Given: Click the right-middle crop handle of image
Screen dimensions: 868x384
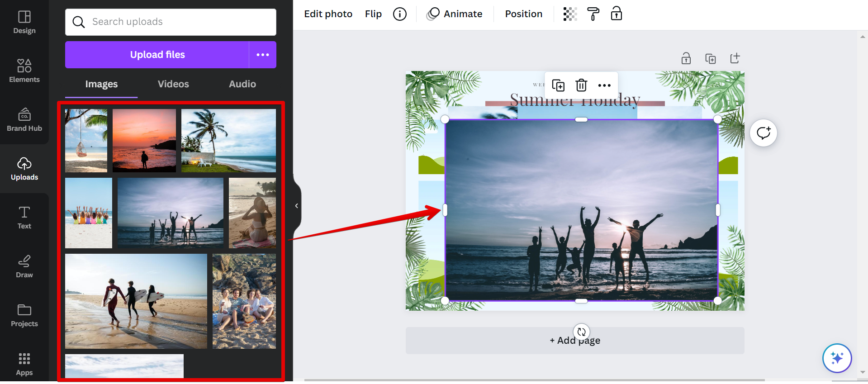Looking at the screenshot, I should (x=718, y=210).
